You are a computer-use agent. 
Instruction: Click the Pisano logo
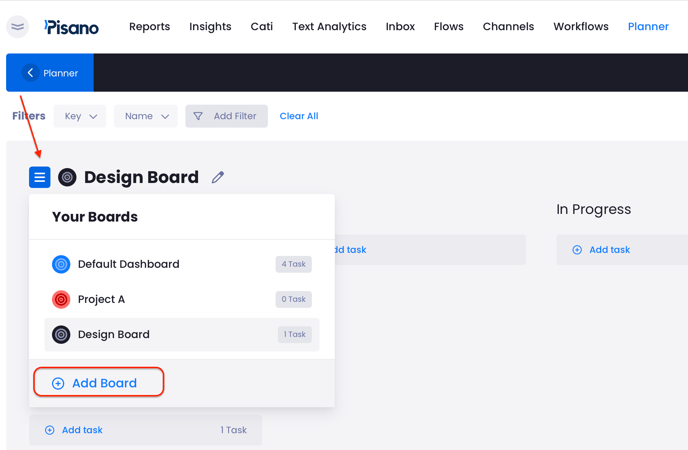pyautogui.click(x=71, y=27)
